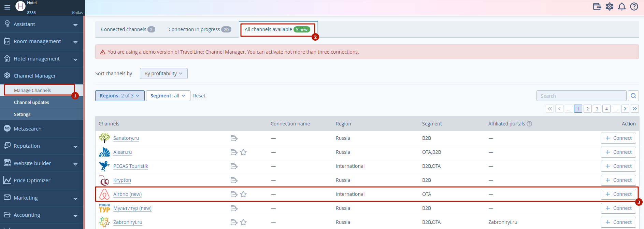Go to page 2 of channels
Viewport: 644px width, 229px height.
tap(588, 109)
